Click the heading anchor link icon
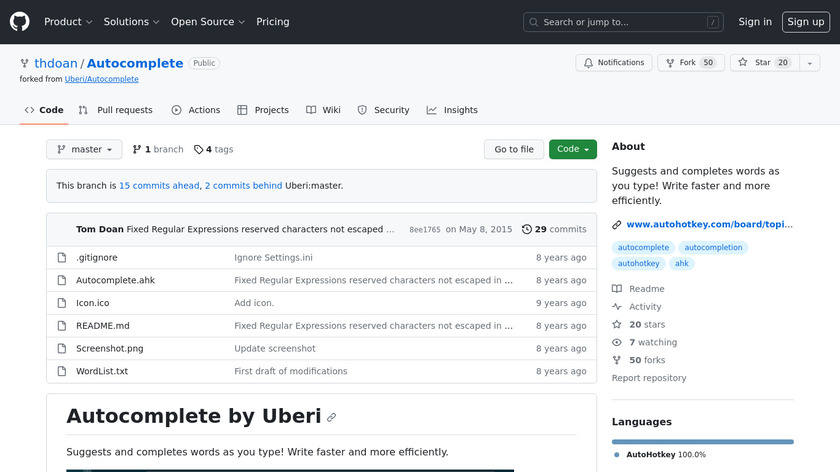Image resolution: width=840 pixels, height=472 pixels. pos(331,417)
